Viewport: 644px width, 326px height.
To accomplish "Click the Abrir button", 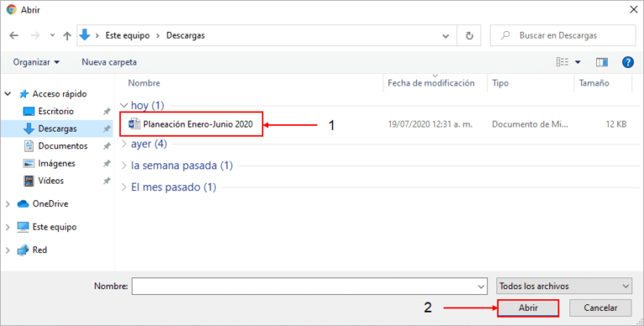I will point(527,308).
